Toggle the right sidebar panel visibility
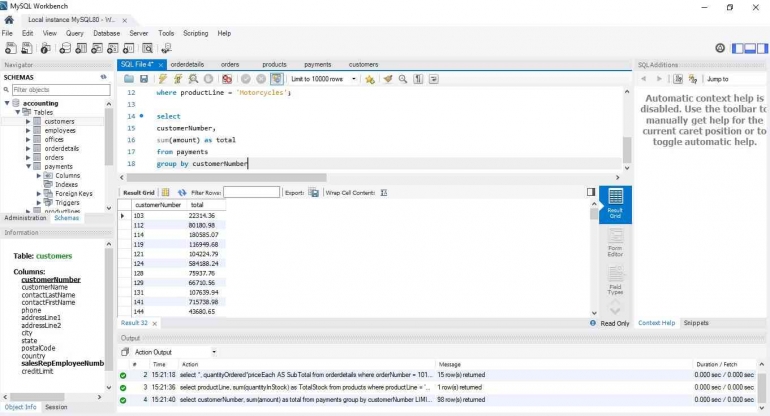 (x=762, y=48)
